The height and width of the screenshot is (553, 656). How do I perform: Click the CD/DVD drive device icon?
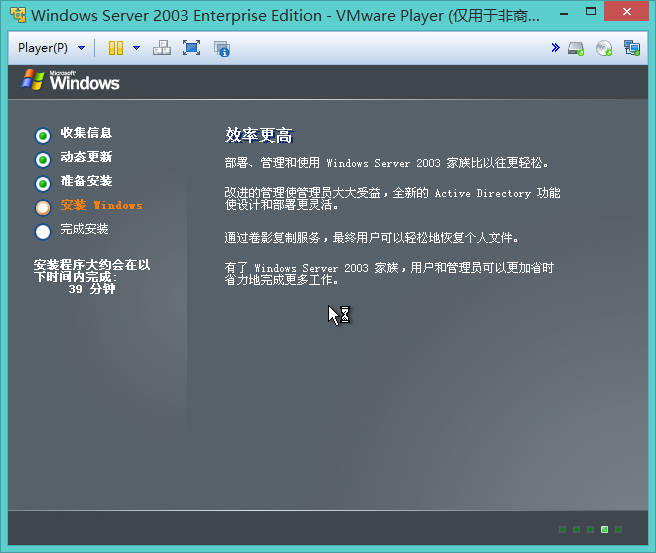click(x=604, y=48)
